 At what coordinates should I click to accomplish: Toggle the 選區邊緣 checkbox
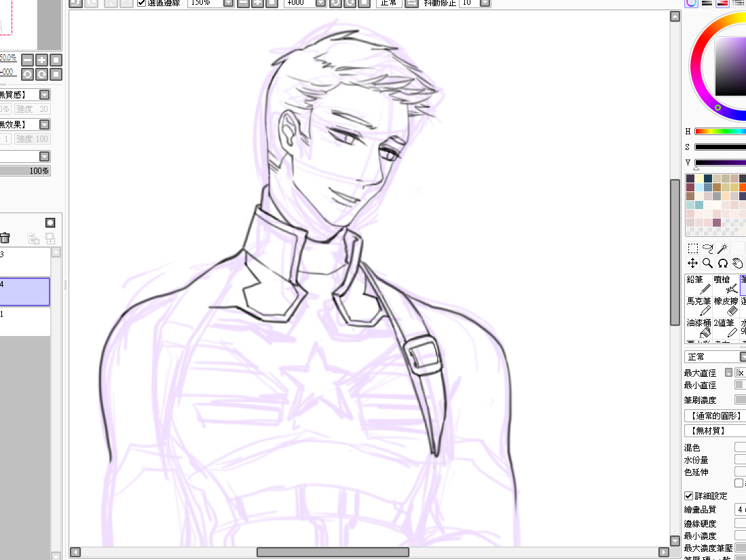[x=141, y=3]
